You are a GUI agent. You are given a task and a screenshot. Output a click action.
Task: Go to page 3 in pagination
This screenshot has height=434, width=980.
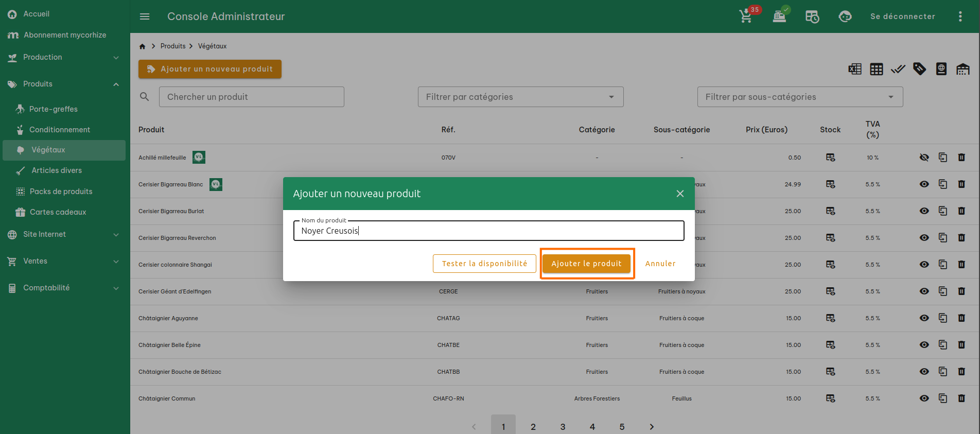[x=563, y=427]
